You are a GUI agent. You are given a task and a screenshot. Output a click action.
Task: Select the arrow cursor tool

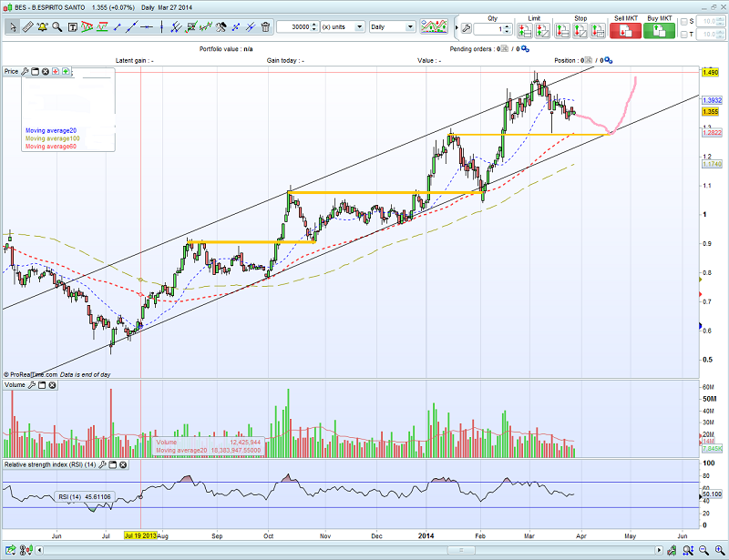13,27
